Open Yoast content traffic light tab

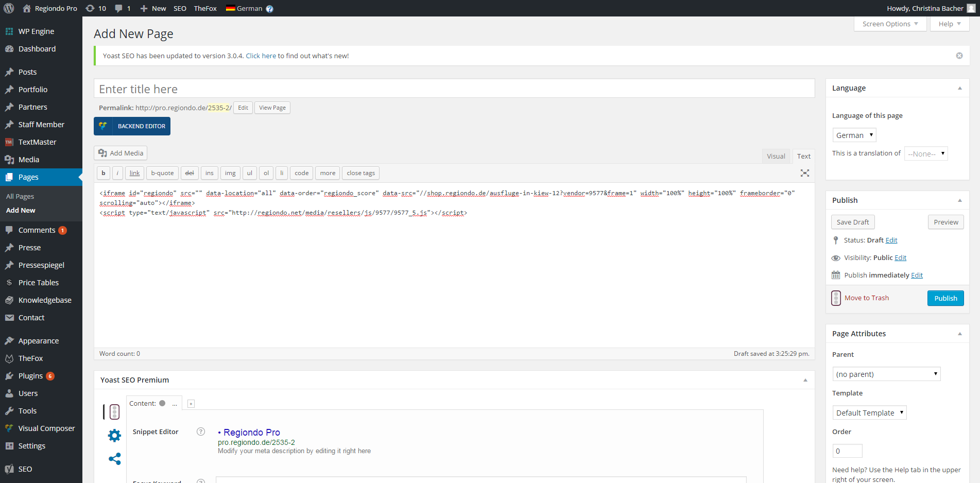tap(114, 411)
